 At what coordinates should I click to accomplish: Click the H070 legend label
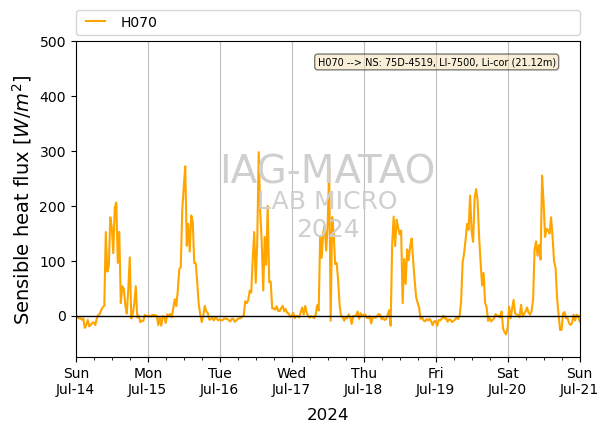pyautogui.click(x=139, y=23)
